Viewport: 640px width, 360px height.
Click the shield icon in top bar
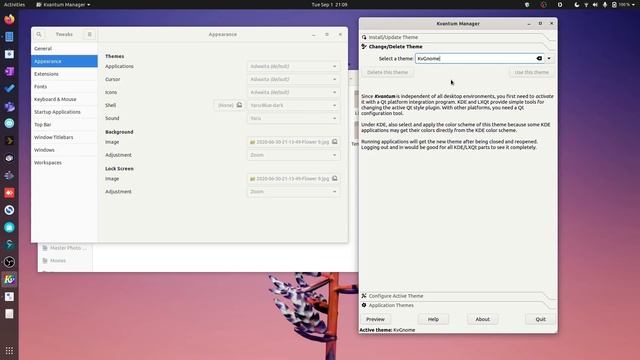point(527,4)
